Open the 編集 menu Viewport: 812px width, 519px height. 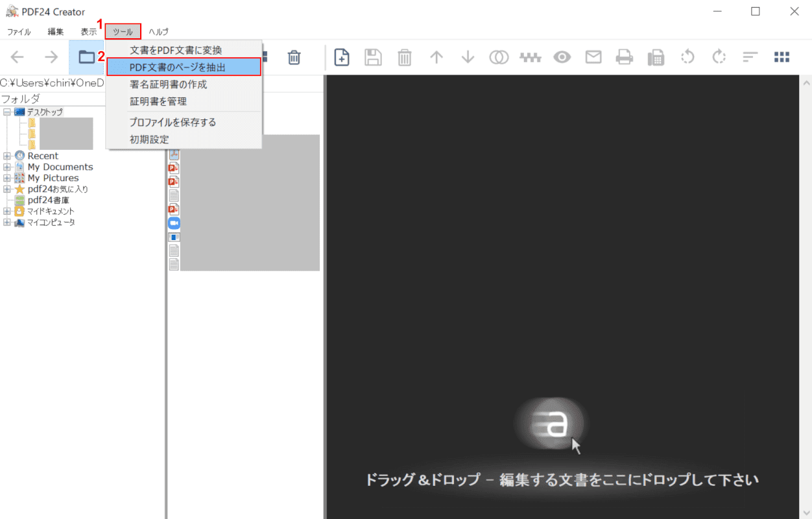(56, 32)
